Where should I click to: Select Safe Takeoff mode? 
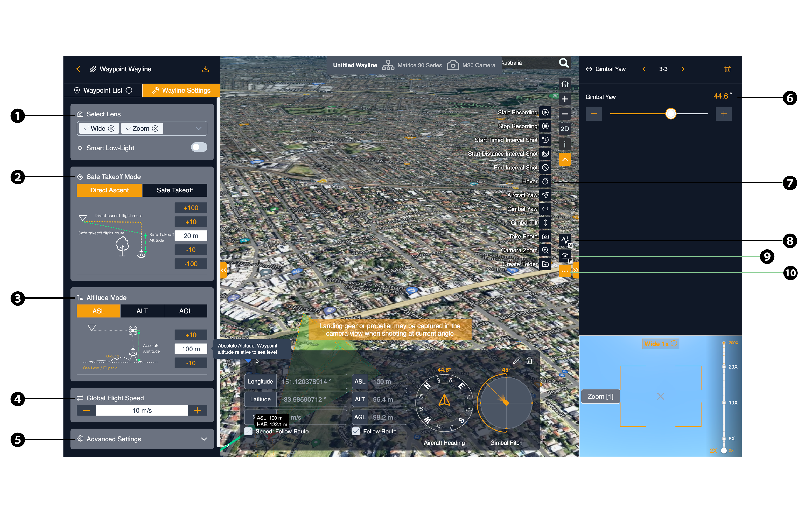pyautogui.click(x=175, y=190)
